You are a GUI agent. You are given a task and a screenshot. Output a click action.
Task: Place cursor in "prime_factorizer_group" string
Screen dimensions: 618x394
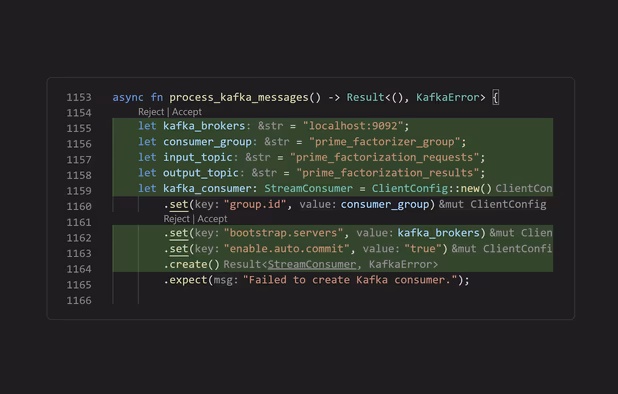pyautogui.click(x=384, y=142)
